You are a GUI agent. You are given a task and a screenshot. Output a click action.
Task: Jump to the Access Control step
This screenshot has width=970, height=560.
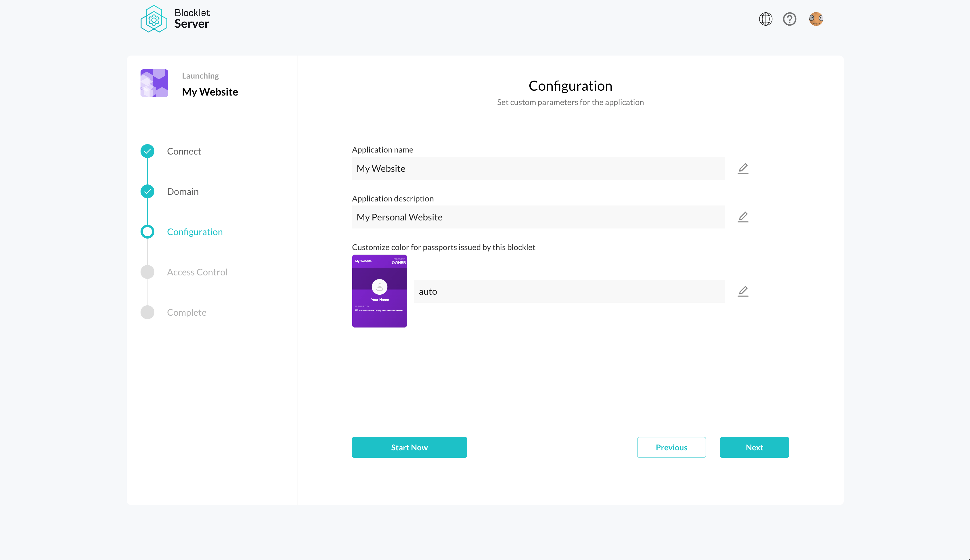pyautogui.click(x=197, y=272)
